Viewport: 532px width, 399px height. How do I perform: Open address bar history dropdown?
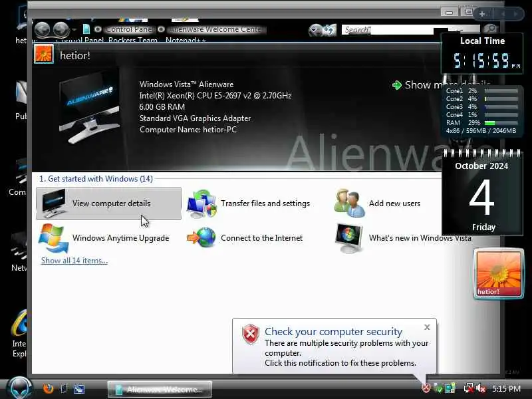[x=315, y=30]
